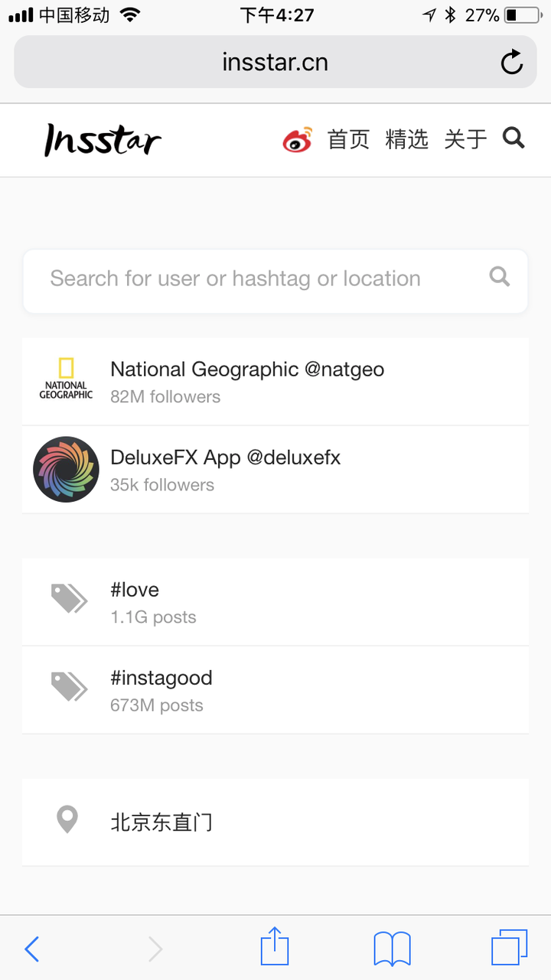Go back using Safari back arrow
Screen dimensions: 551x980
click(x=32, y=949)
